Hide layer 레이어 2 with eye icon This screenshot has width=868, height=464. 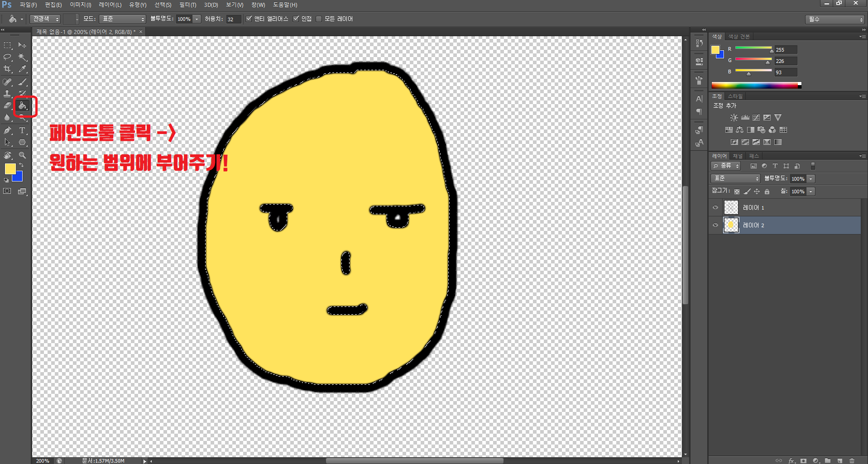click(715, 225)
